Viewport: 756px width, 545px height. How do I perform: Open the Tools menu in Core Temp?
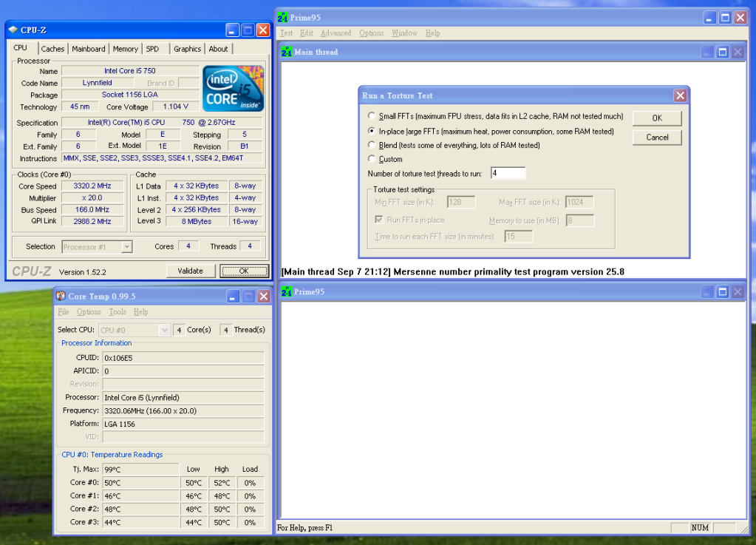(118, 311)
